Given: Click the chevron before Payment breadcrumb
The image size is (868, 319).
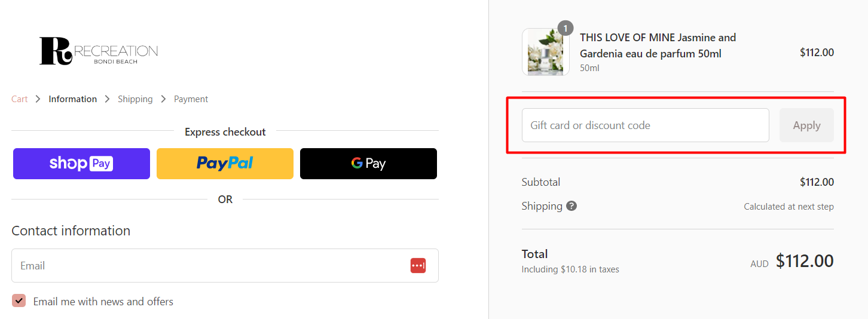Looking at the screenshot, I should coord(163,99).
